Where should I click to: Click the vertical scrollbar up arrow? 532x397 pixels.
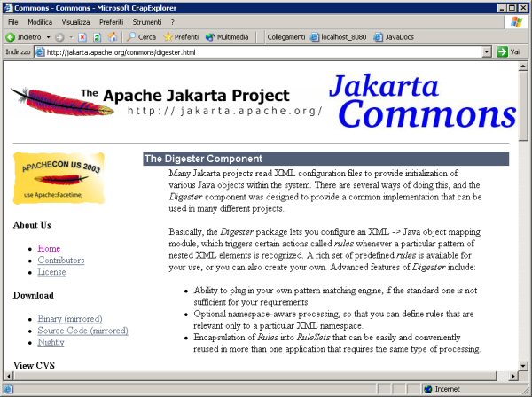coord(523,66)
